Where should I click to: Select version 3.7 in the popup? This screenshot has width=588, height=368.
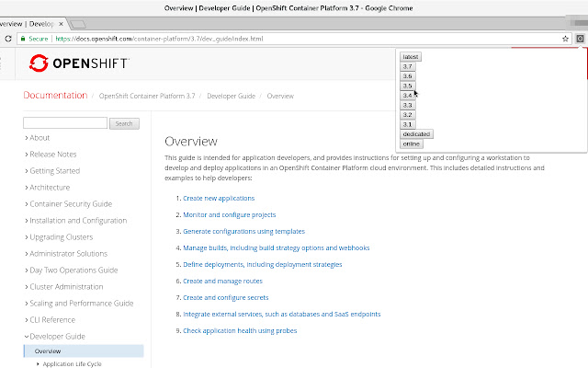(x=408, y=66)
